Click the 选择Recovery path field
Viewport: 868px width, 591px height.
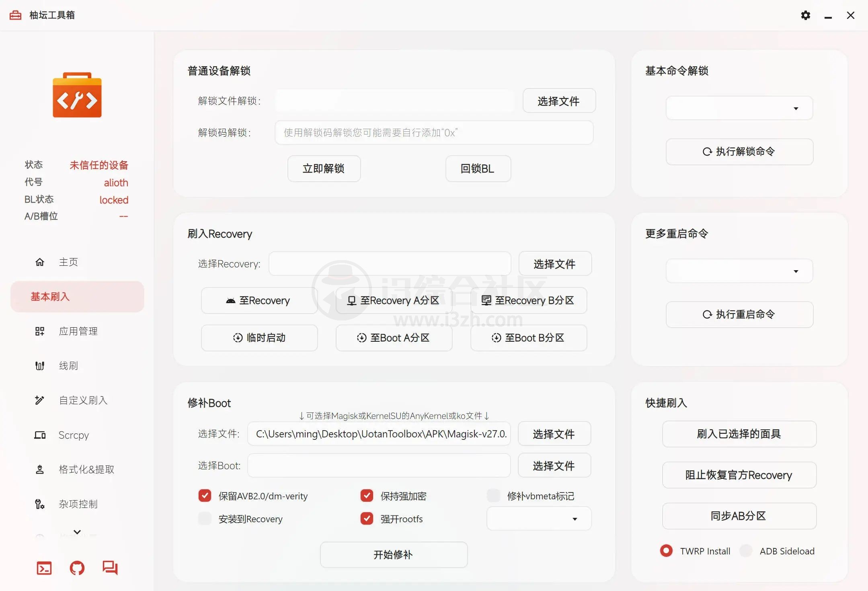tap(390, 264)
